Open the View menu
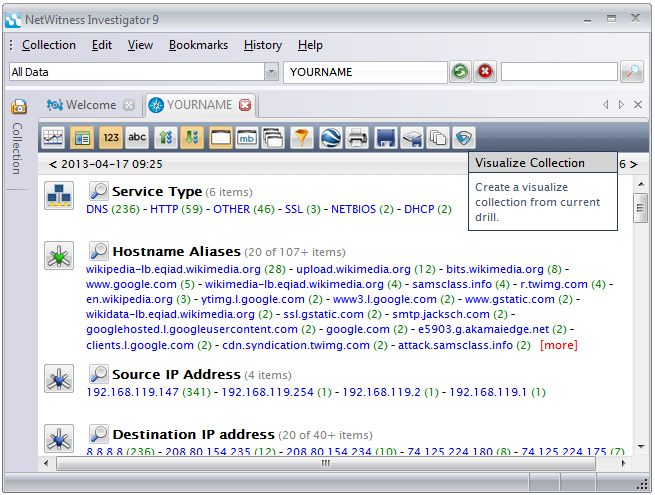 tap(140, 45)
